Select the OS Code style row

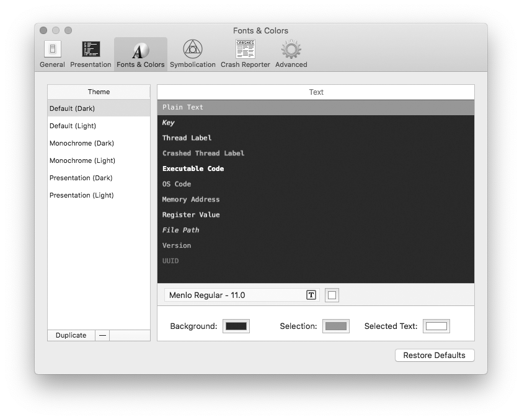click(316, 184)
